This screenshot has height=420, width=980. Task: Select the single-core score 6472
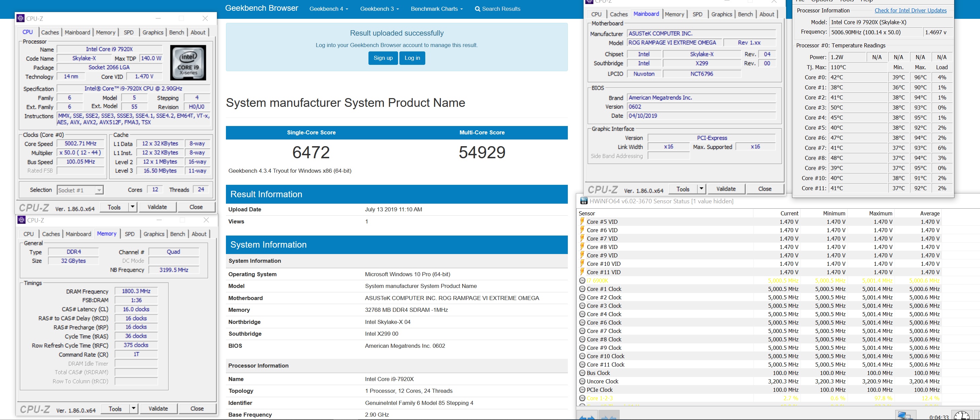pyautogui.click(x=311, y=153)
